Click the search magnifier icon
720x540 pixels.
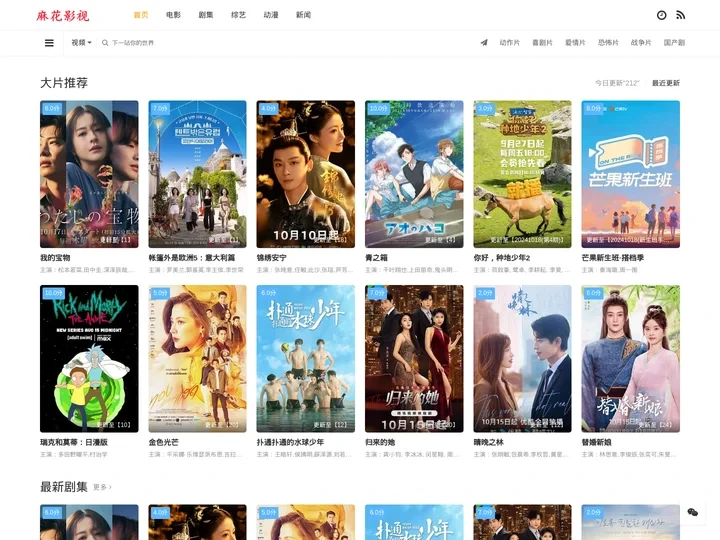105,43
